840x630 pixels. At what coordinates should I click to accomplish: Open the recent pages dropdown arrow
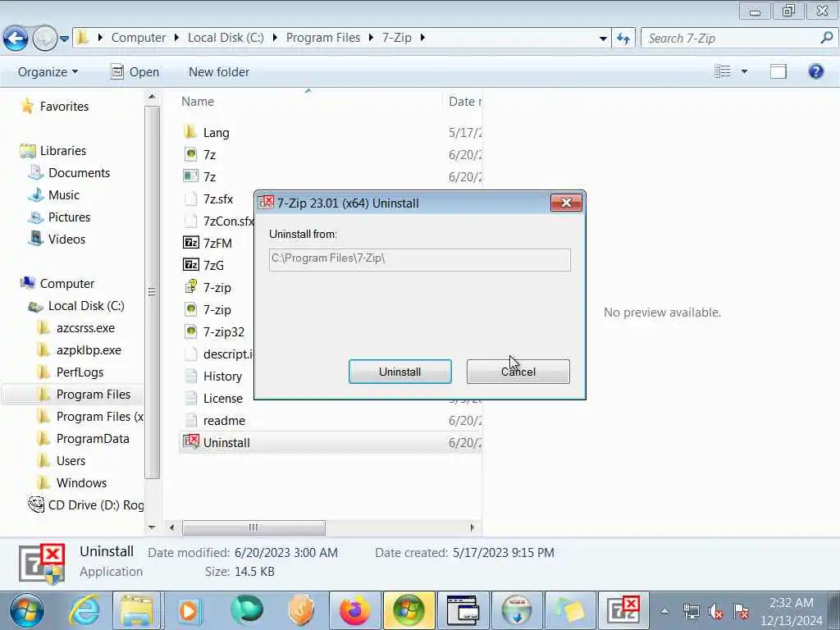[64, 39]
